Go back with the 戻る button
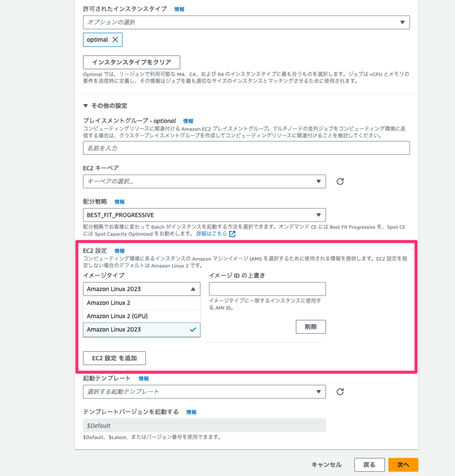This screenshot has height=476, width=455. pos(369,465)
